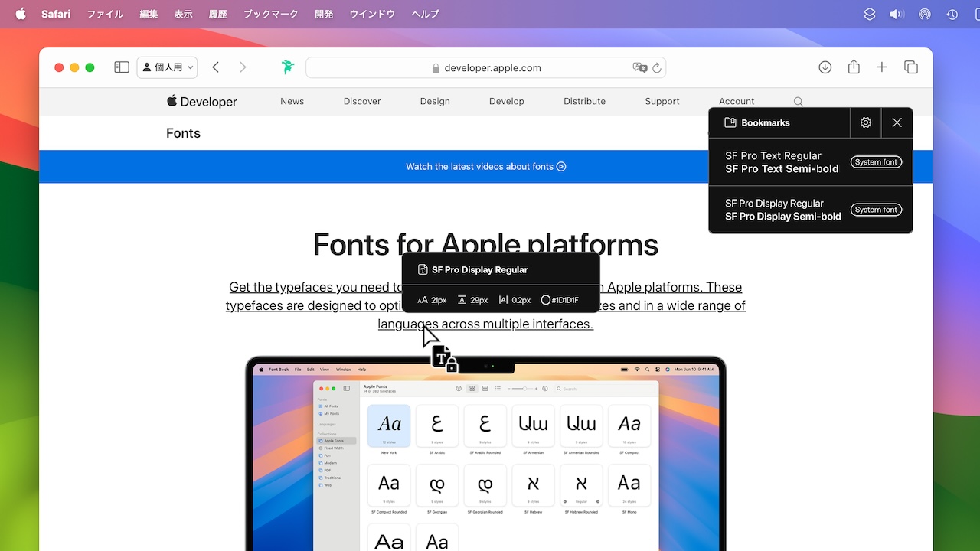The height and width of the screenshot is (551, 980).
Task: Open the Safari menu in menu bar
Action: pos(56,14)
